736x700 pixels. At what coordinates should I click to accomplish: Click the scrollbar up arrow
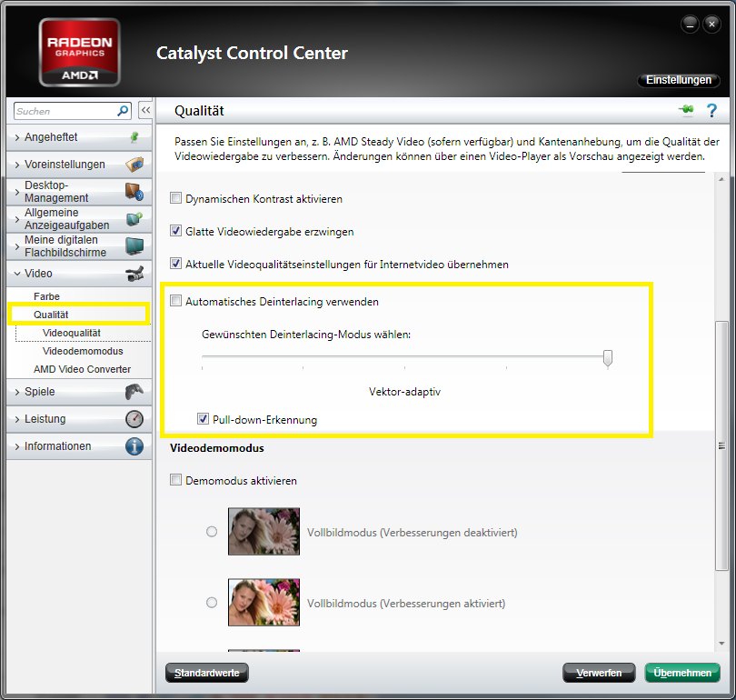point(721,179)
